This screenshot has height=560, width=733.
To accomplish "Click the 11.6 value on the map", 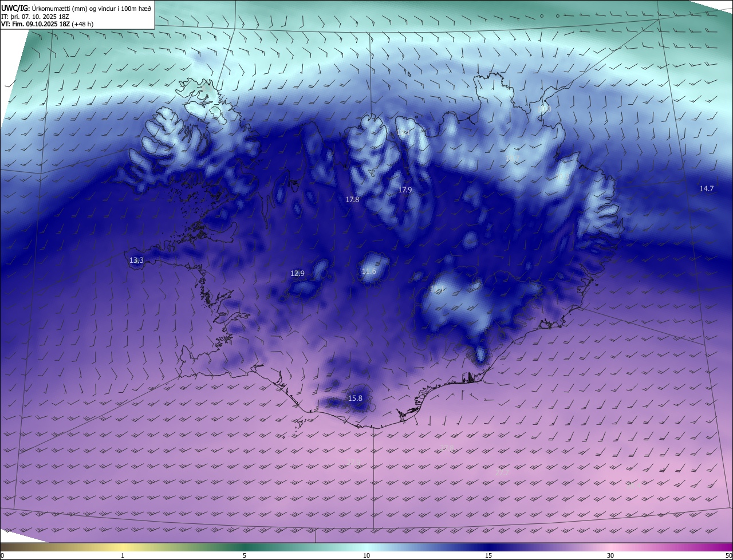I will click(369, 271).
